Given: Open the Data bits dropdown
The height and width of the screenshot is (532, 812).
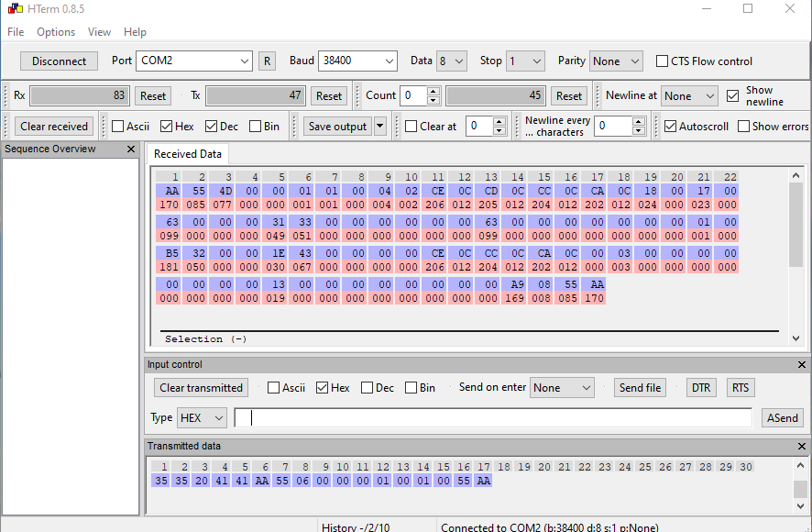Looking at the screenshot, I should pyautogui.click(x=452, y=61).
